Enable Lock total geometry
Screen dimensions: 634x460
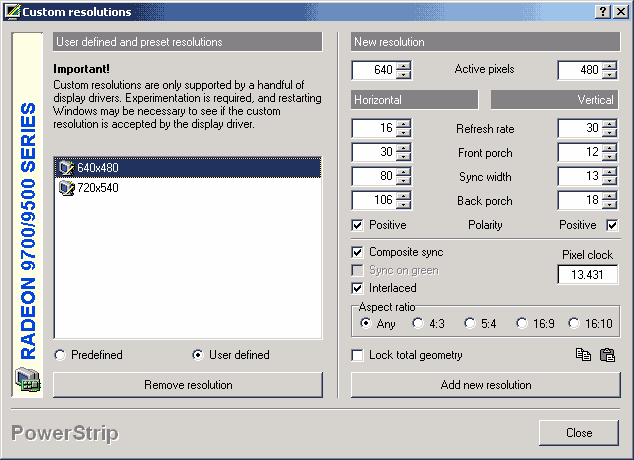tap(358, 355)
